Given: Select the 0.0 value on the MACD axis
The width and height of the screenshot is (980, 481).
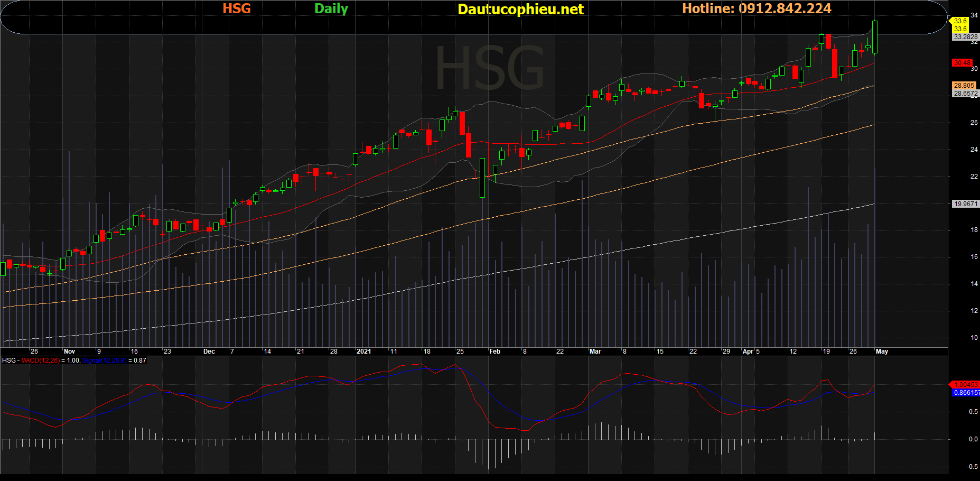Looking at the screenshot, I should point(973,439).
